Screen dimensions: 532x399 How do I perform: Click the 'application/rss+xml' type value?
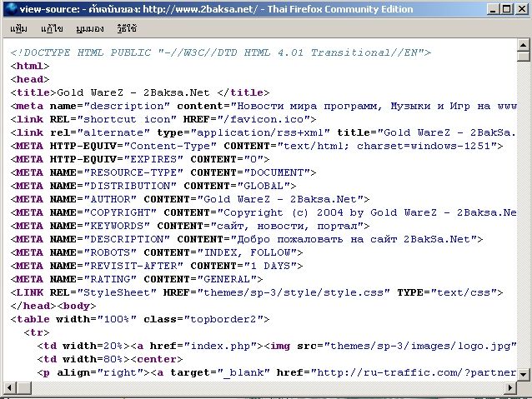[260, 132]
